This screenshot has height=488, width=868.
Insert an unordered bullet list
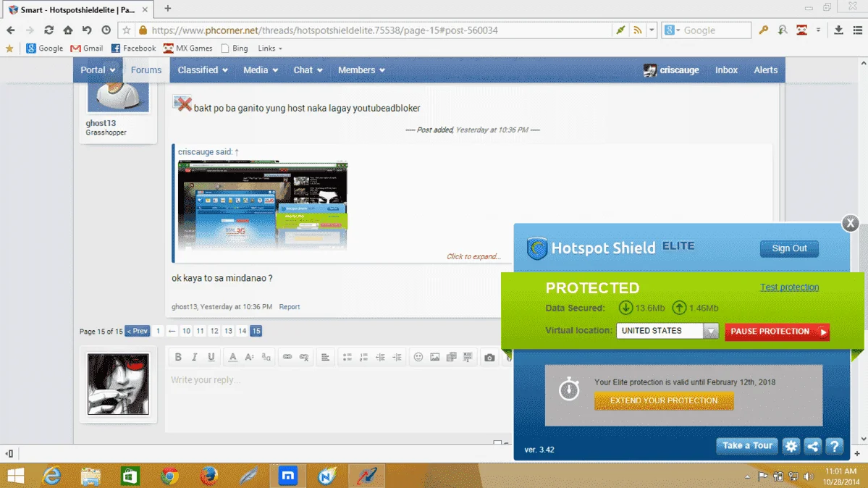click(347, 357)
